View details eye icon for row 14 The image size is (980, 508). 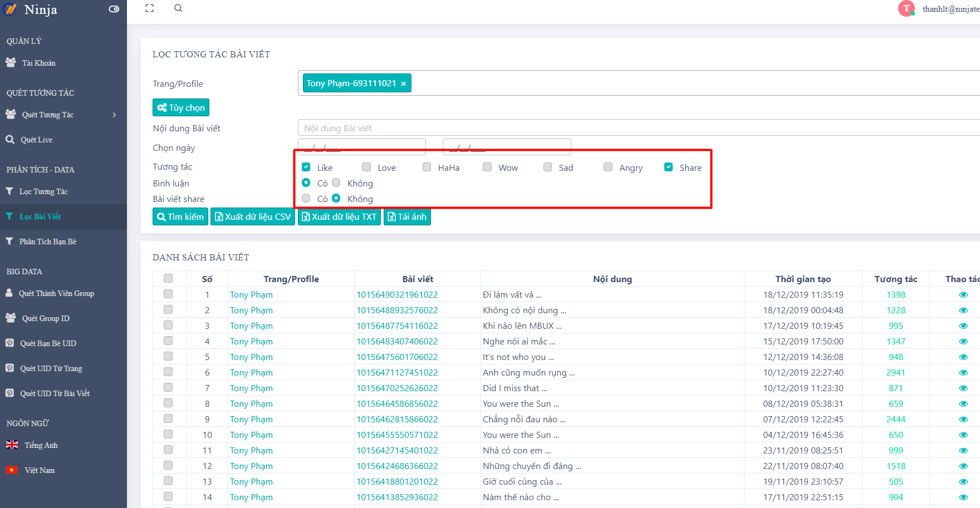(963, 497)
